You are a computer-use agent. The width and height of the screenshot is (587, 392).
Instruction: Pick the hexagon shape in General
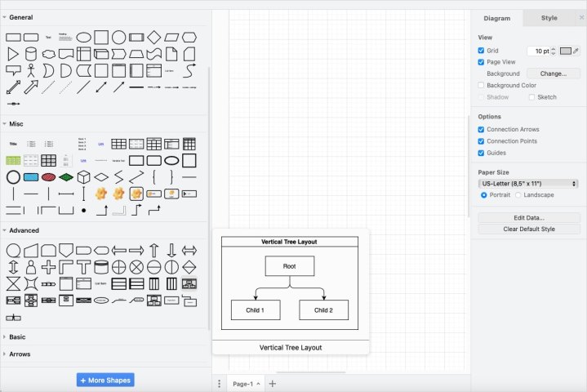coord(189,37)
